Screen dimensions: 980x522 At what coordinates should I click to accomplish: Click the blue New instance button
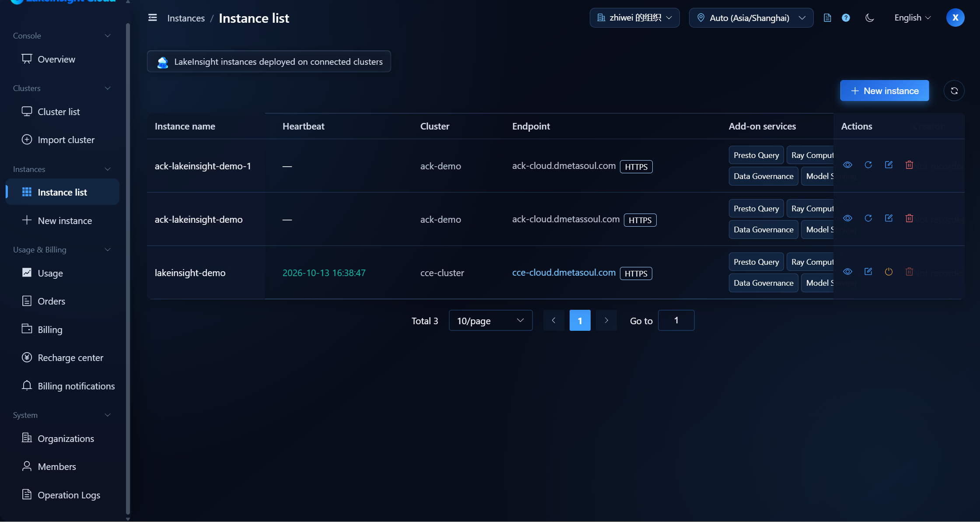coord(884,91)
